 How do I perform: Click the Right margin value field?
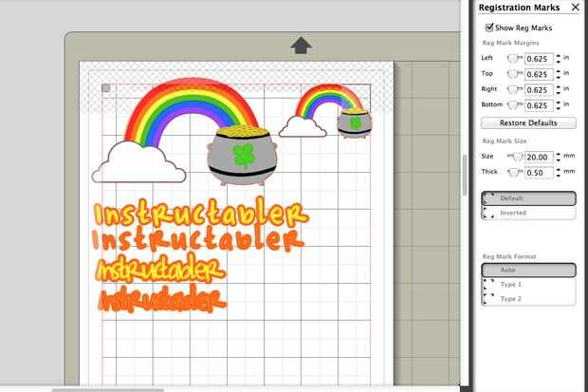[x=539, y=90]
